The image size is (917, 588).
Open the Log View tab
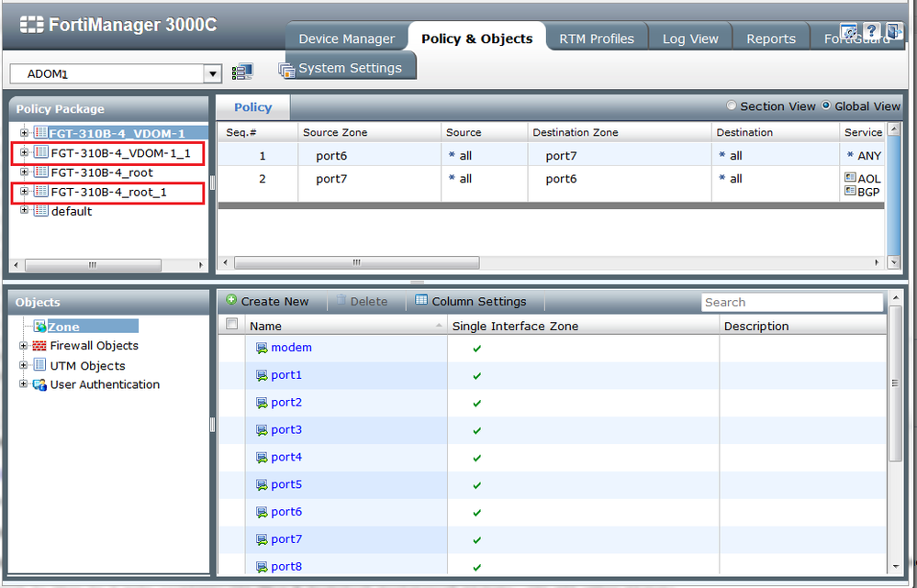[690, 39]
